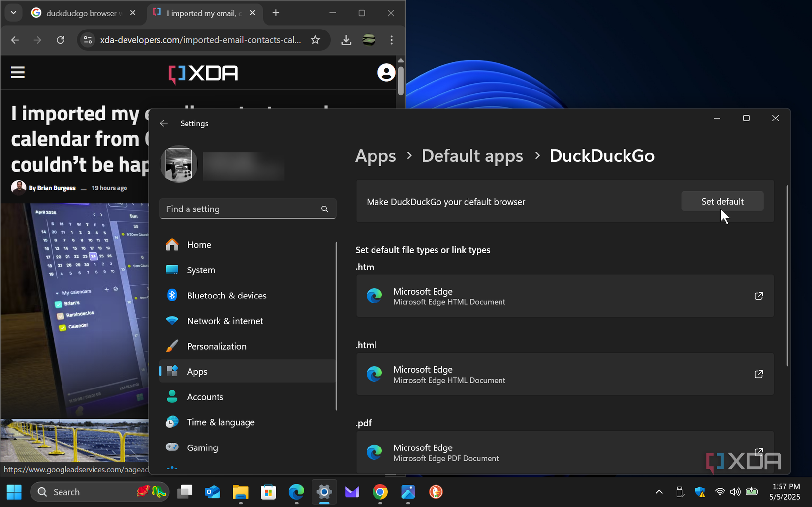Open File Explorer from taskbar
Image resolution: width=812 pixels, height=507 pixels.
point(241,492)
